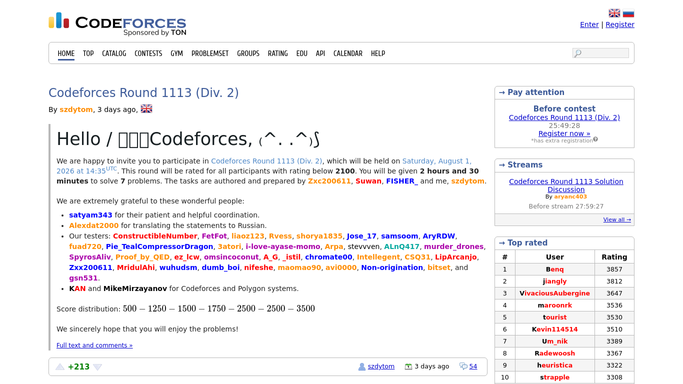The height and width of the screenshot is (384, 683).
Task: Open the Groups menu item
Action: tap(248, 53)
